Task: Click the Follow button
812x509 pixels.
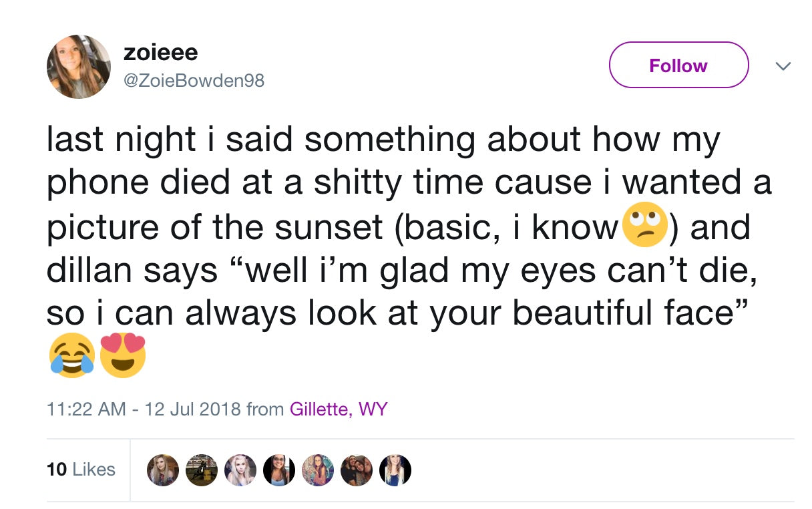Action: pyautogui.click(x=678, y=65)
